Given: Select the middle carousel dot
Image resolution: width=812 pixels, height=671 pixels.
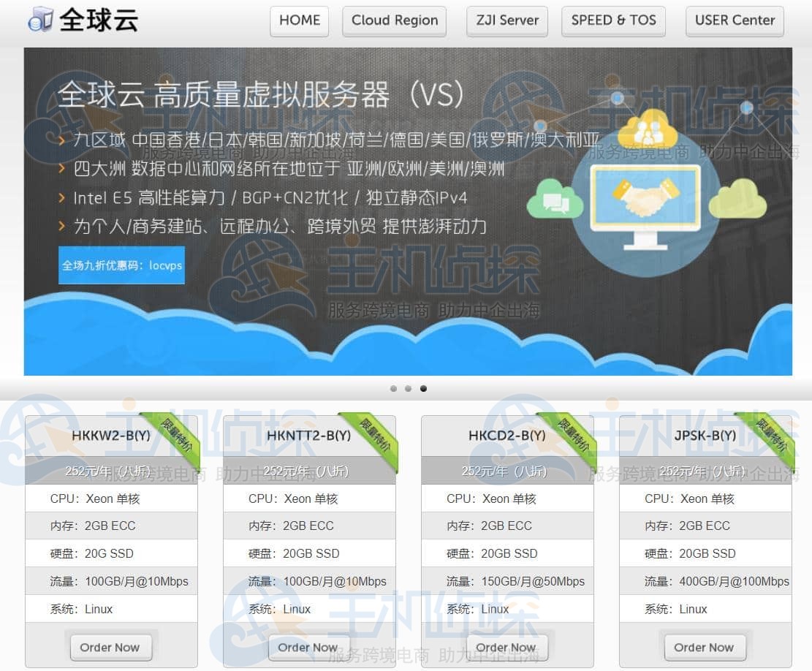Looking at the screenshot, I should point(408,388).
